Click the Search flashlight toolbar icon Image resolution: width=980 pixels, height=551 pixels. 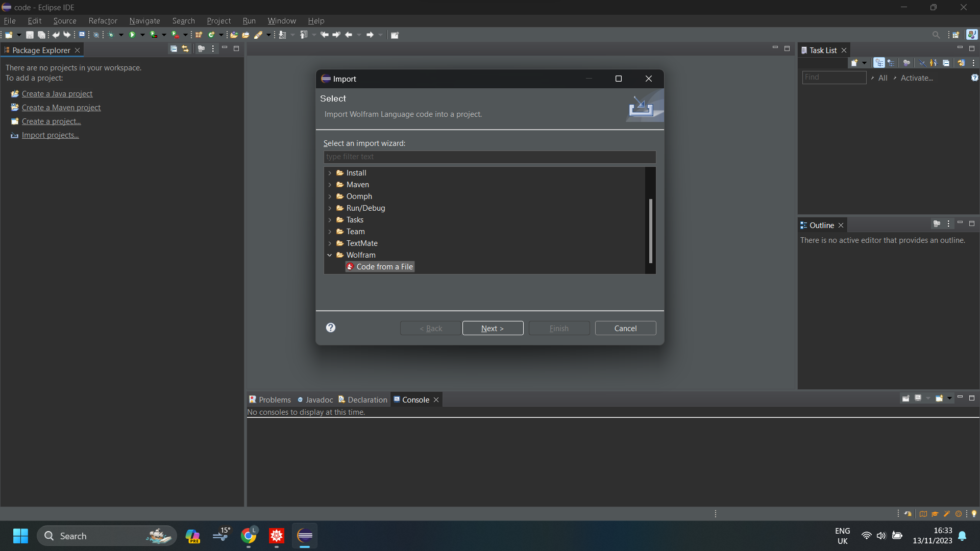(x=258, y=35)
